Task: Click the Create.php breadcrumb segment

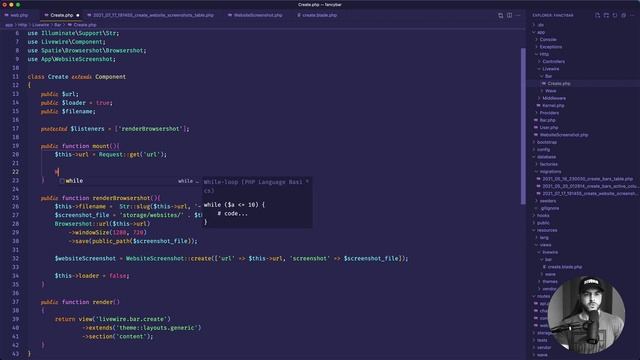Action: coord(84,25)
